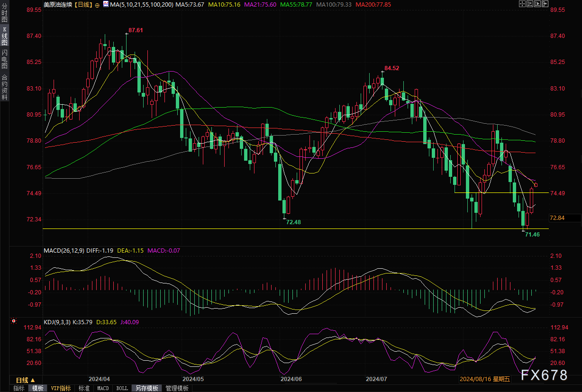The width and height of the screenshot is (582, 392).
Task: Click the crosshair cursor icon at top right
Action: coord(521,4)
